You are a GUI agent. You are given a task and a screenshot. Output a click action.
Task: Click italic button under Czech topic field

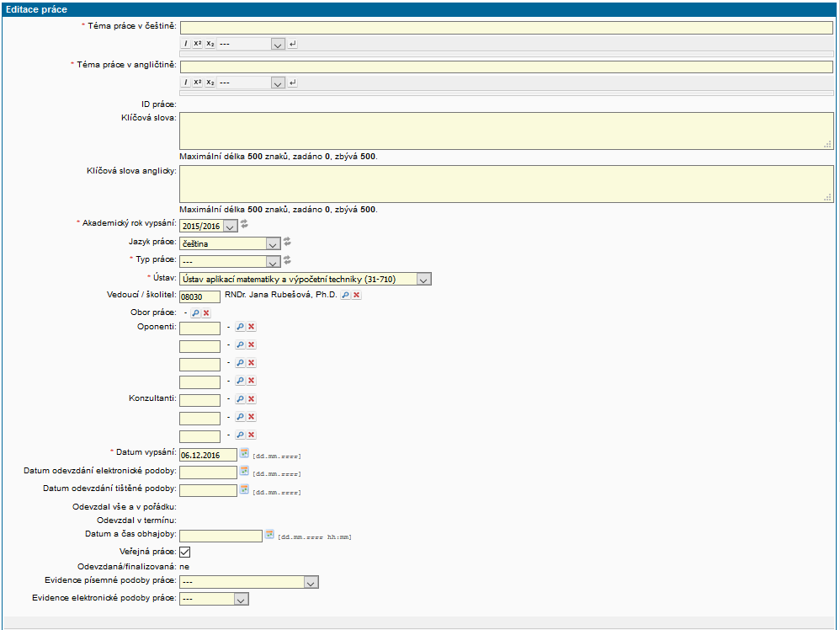[x=186, y=44]
